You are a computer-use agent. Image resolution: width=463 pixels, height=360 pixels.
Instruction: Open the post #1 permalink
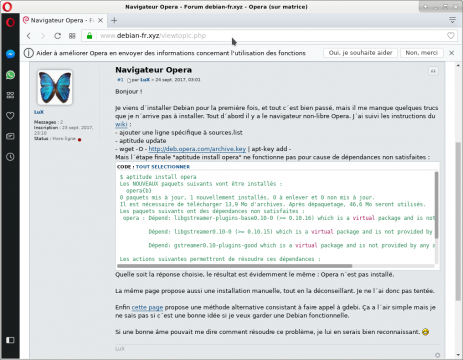(x=120, y=80)
